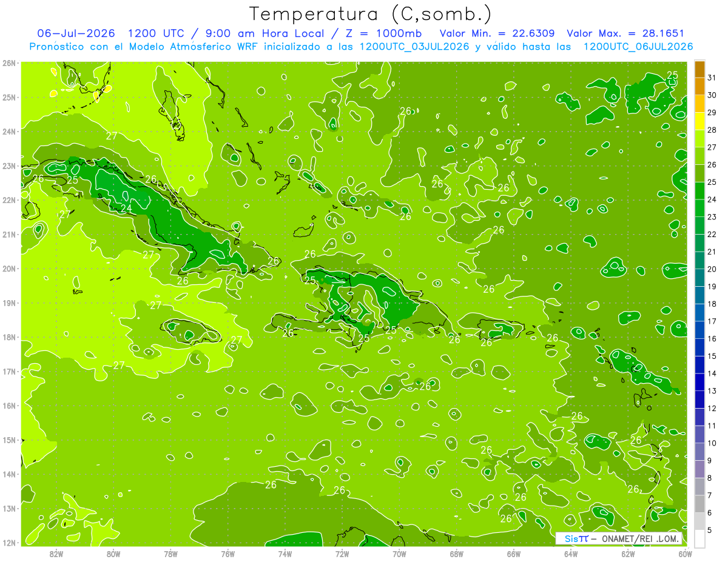Screen dimensions: 728x562
Task: Click the 62W longitude axis label
Action: (627, 554)
